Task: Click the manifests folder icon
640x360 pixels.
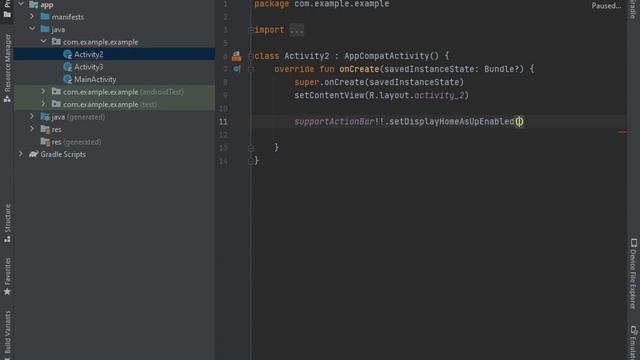Action: pyautogui.click(x=45, y=17)
